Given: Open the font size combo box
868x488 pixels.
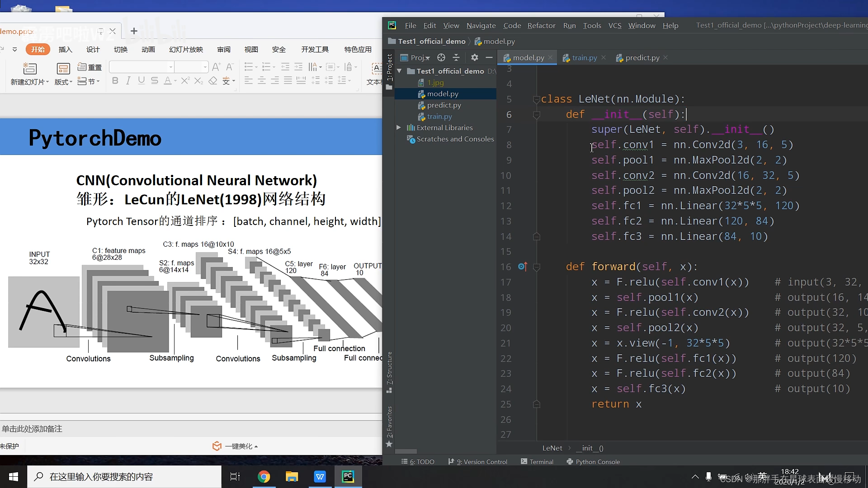Looking at the screenshot, I should click(191, 67).
